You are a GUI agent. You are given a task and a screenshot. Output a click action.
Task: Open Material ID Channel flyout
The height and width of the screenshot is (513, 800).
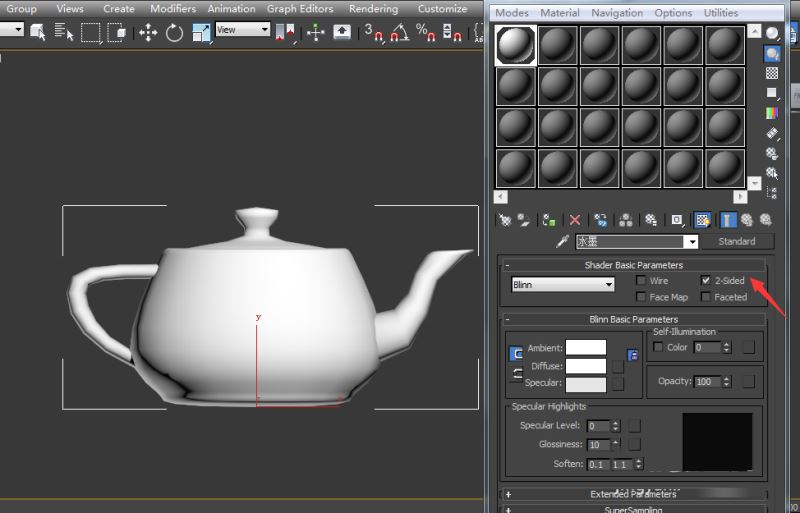coord(677,220)
